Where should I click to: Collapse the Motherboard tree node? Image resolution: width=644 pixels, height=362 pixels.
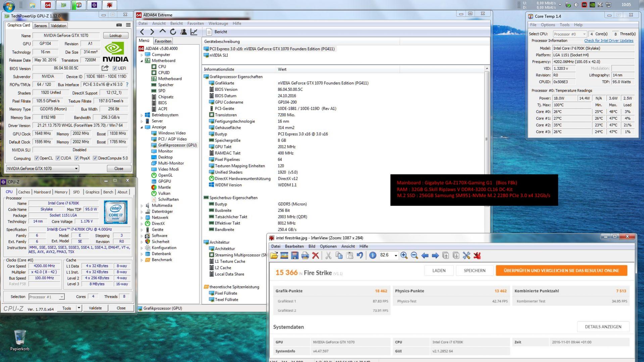point(142,61)
